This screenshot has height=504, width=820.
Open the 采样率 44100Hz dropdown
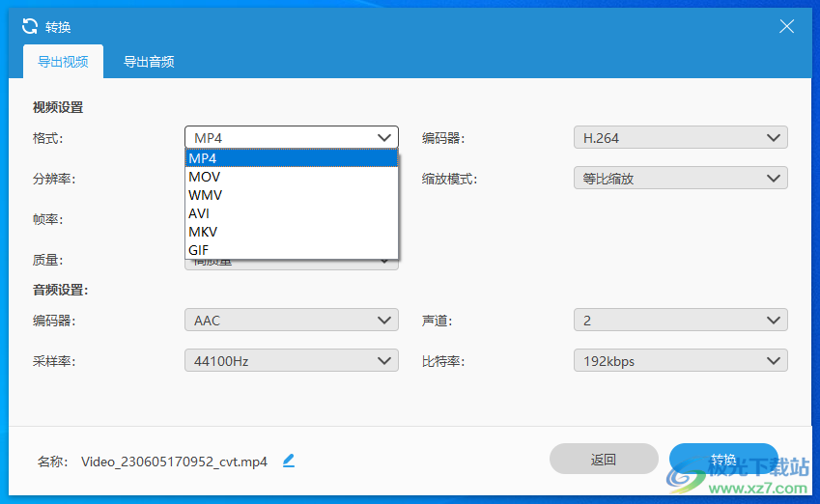pos(292,361)
